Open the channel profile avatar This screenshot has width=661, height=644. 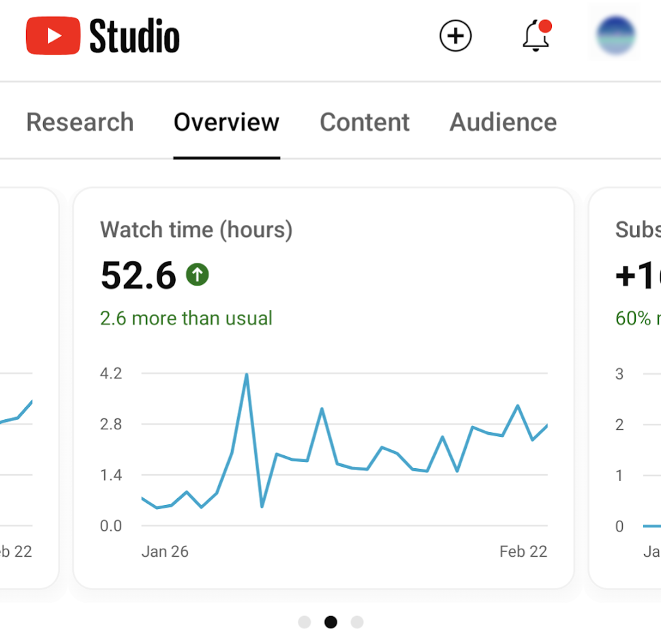click(x=615, y=34)
